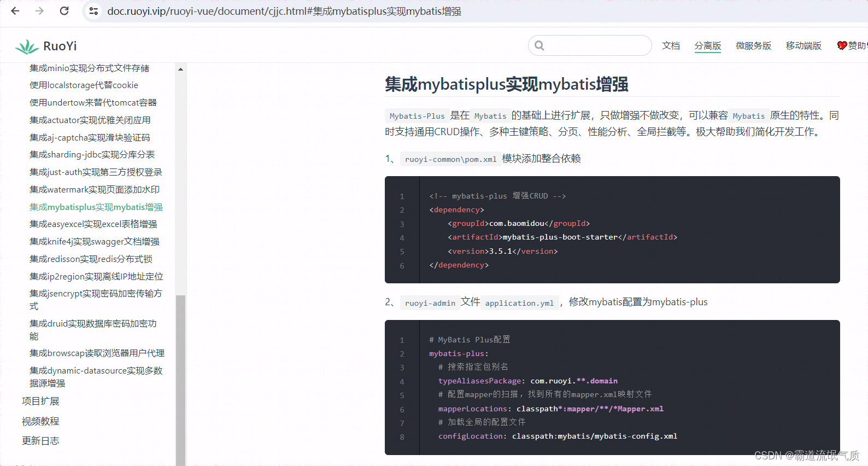Click the browser forward arrow

pos(39,11)
